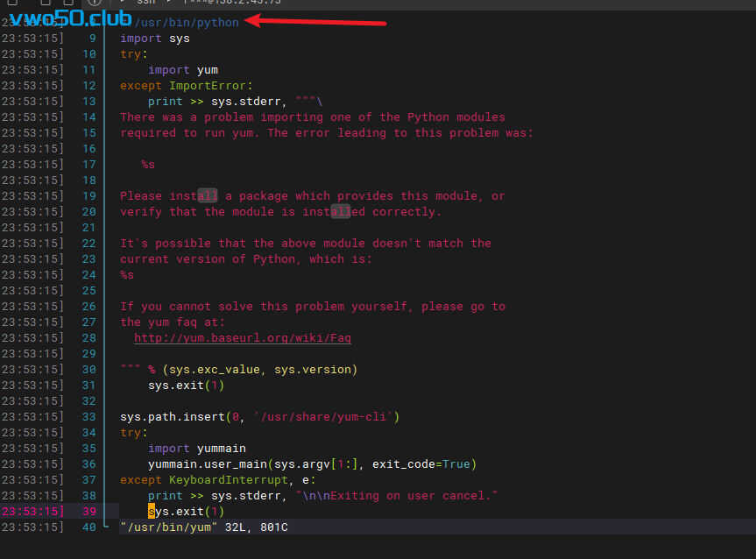The height and width of the screenshot is (559, 756).
Task: Click the info circle icon in title bar
Action: [95, 3]
